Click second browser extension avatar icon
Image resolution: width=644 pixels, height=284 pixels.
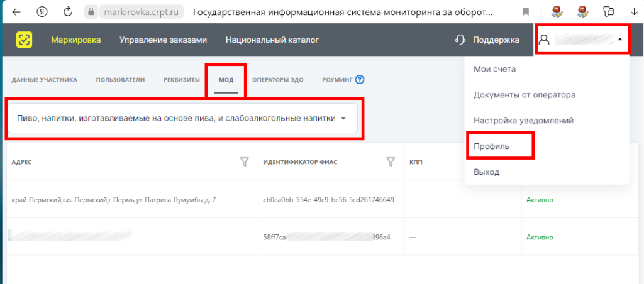582,13
